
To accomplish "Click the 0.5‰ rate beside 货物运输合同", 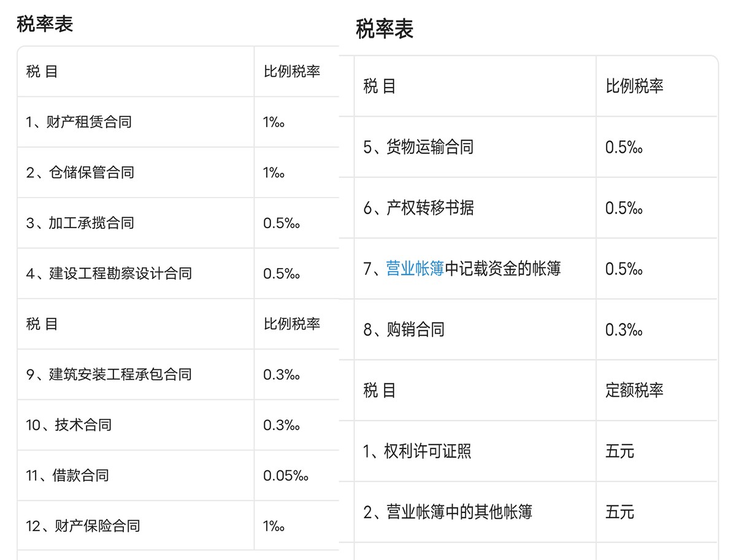I will pos(624,147).
